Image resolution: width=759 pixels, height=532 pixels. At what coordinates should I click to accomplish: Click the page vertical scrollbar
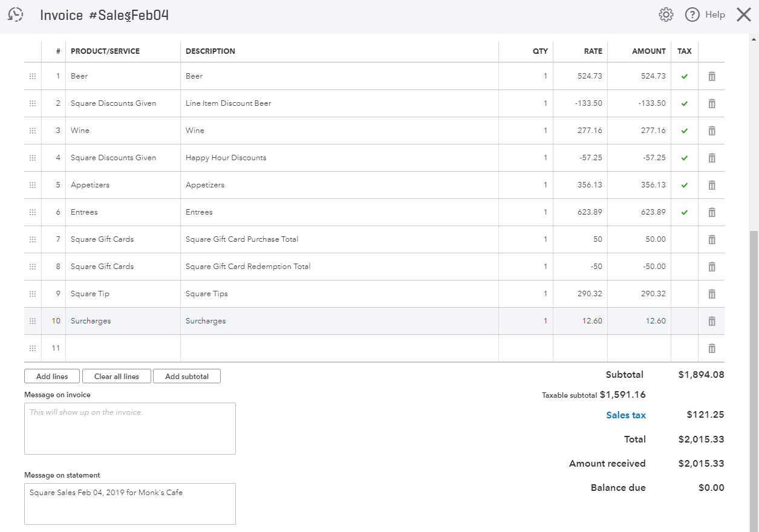click(x=754, y=381)
